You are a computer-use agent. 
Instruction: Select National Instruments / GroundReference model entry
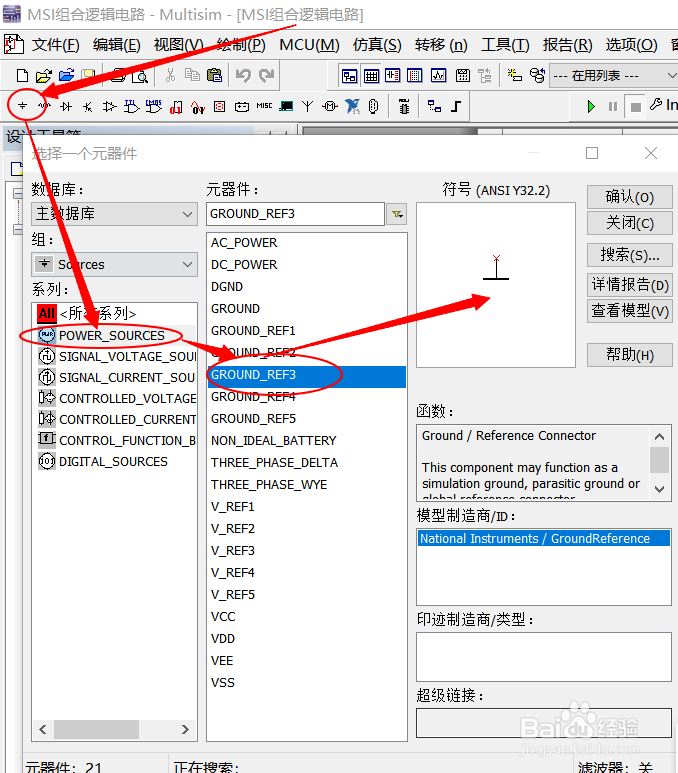point(544,538)
